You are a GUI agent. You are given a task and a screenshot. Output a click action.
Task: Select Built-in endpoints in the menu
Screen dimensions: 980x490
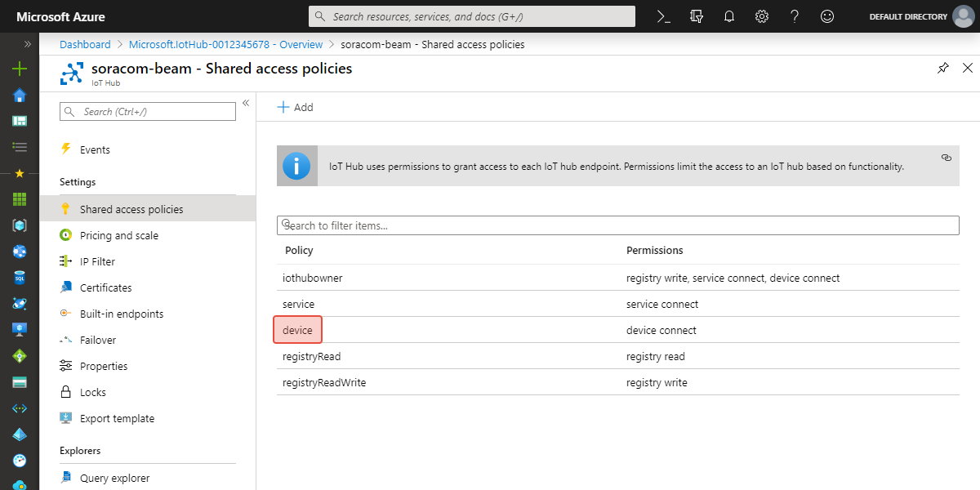[x=122, y=314]
